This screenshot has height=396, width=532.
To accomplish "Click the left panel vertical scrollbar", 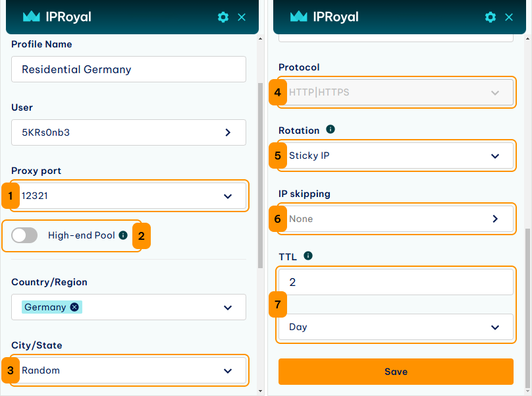I will [260, 175].
